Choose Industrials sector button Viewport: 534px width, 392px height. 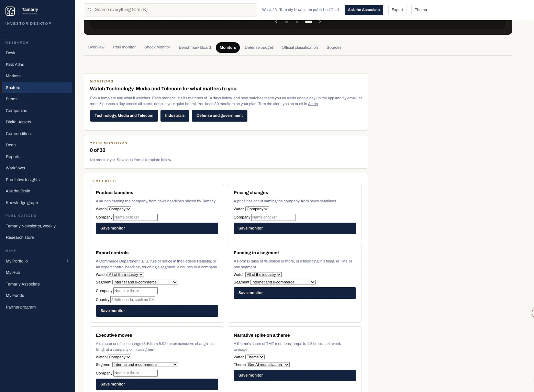[175, 116]
